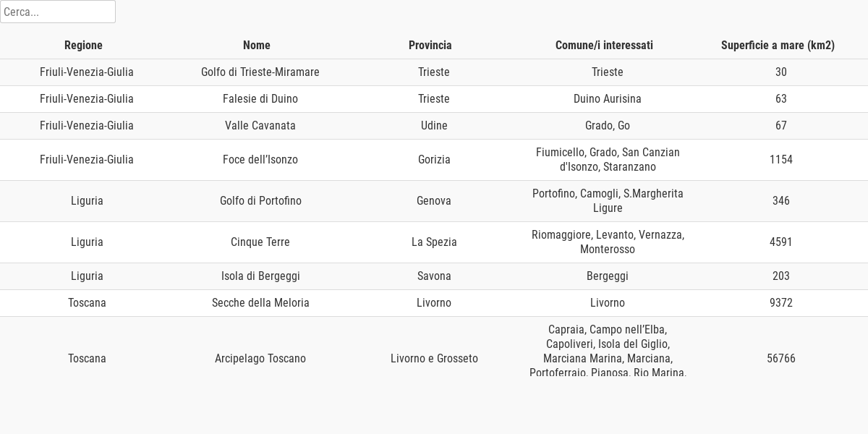The width and height of the screenshot is (868, 434).
Task: Sort by the Nome column header
Action: tap(257, 45)
